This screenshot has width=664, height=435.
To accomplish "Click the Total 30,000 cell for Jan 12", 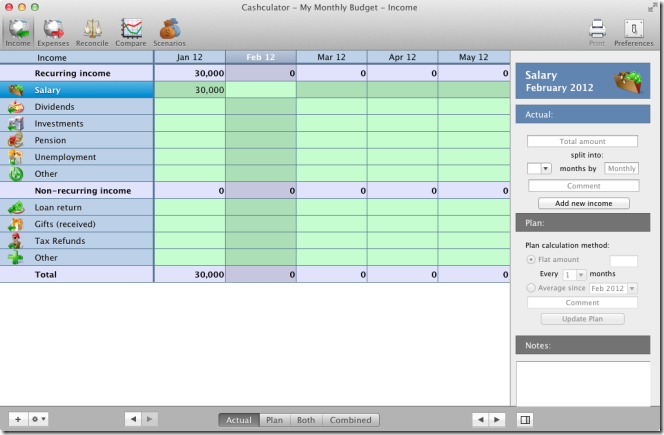I will (x=190, y=274).
